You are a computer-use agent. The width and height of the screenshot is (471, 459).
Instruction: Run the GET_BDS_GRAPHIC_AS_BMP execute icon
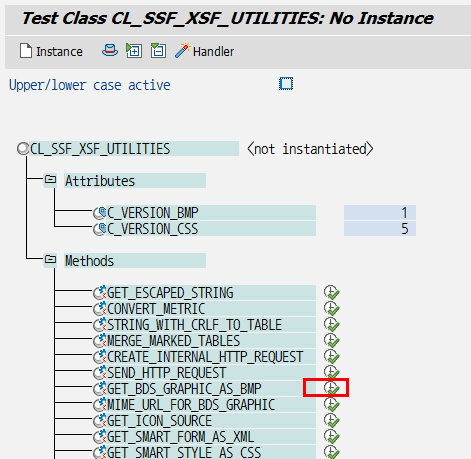(331, 388)
